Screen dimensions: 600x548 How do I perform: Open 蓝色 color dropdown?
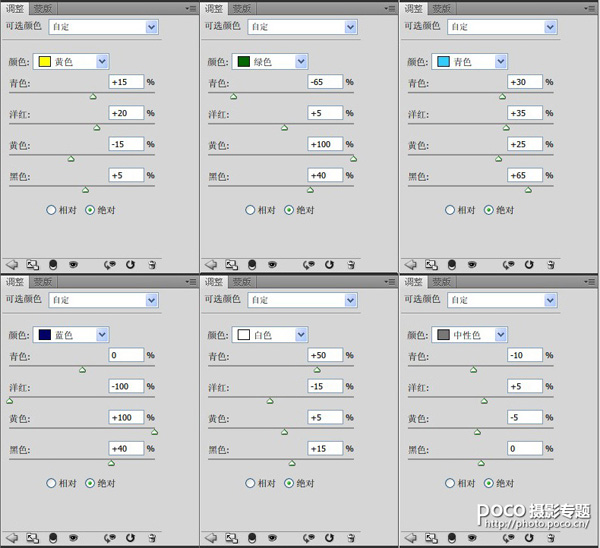point(71,335)
